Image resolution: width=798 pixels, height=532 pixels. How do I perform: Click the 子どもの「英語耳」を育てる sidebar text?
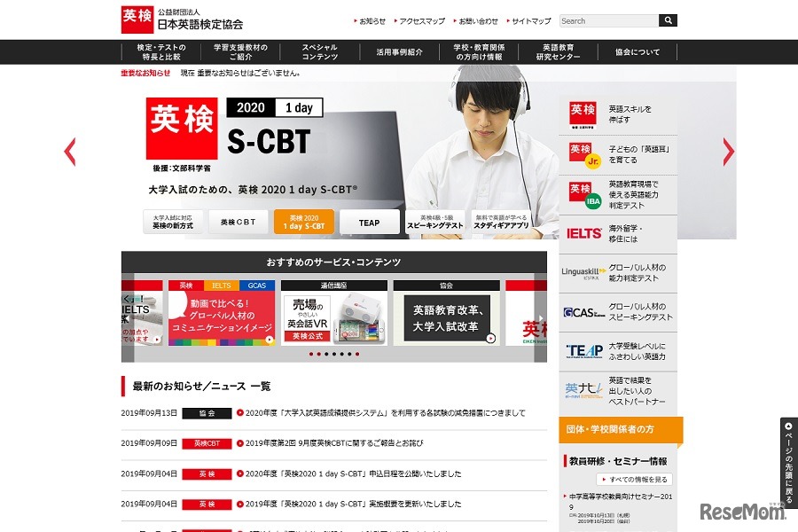[x=639, y=154]
